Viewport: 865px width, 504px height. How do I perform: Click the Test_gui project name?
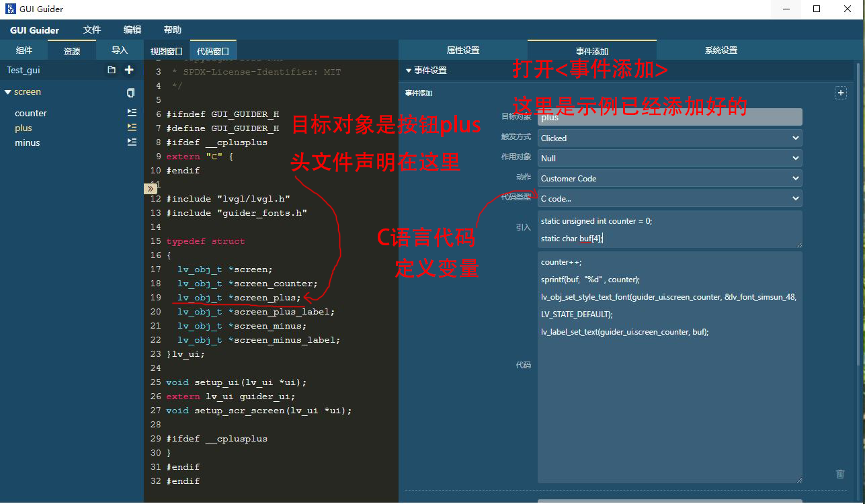(x=24, y=70)
